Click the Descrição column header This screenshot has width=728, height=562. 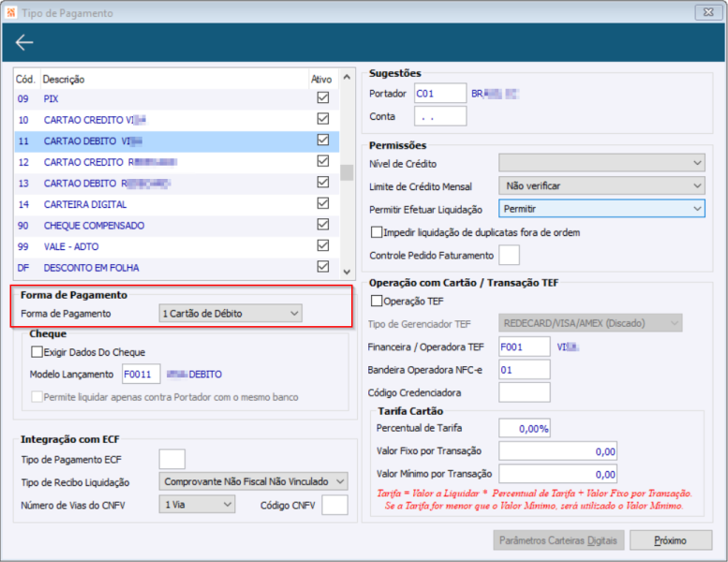pyautogui.click(x=174, y=79)
